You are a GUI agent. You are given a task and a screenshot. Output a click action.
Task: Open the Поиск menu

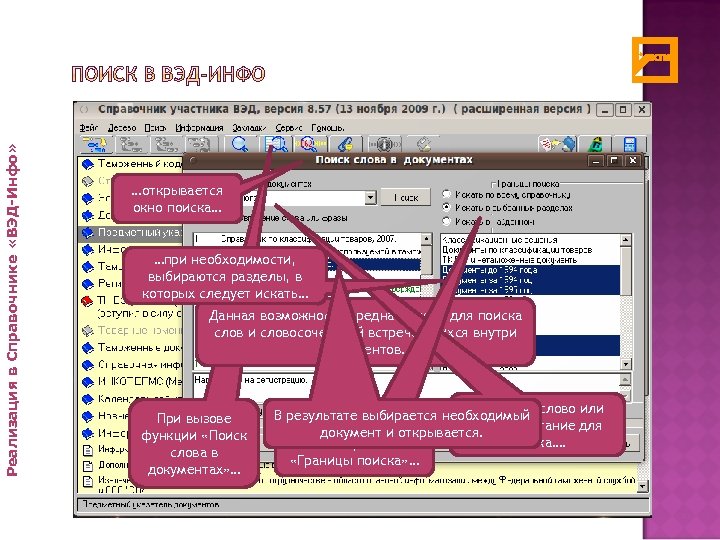tap(155, 128)
